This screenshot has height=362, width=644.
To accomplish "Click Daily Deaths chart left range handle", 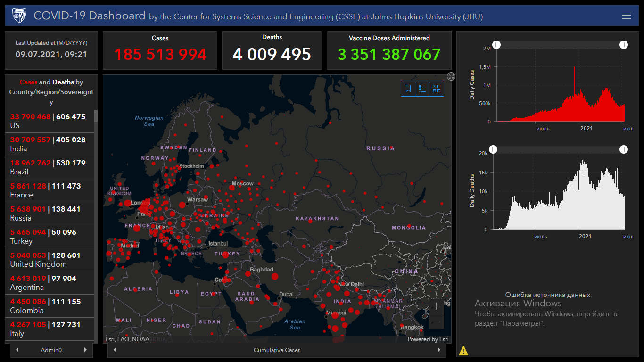I will click(x=493, y=149).
